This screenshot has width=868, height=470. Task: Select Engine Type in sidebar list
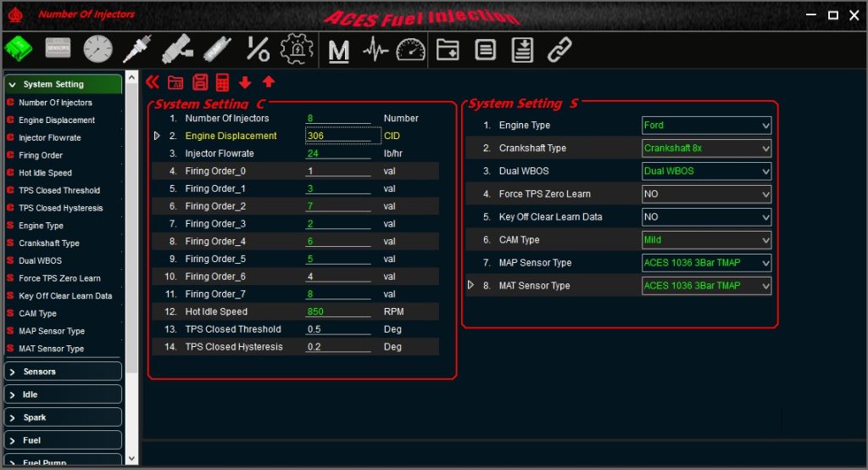tap(41, 226)
